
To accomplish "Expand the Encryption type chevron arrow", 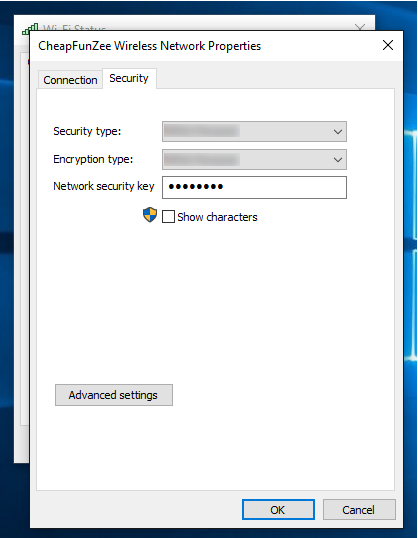I will (x=338, y=160).
